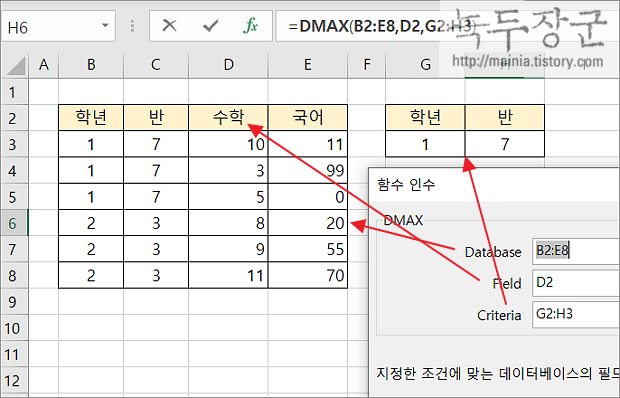Select column A header
The height and width of the screenshot is (398, 620).
coord(44,64)
